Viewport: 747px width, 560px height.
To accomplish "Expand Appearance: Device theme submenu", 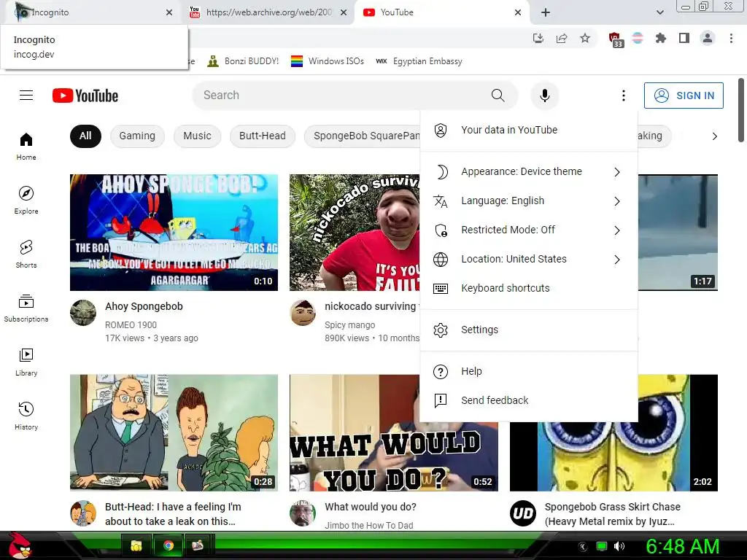I will (x=529, y=172).
